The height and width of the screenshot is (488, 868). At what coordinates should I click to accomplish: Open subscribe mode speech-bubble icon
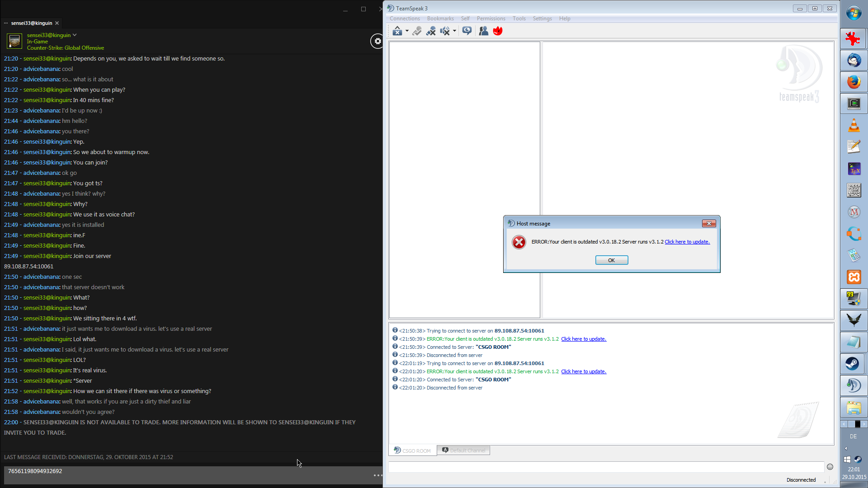tap(467, 31)
